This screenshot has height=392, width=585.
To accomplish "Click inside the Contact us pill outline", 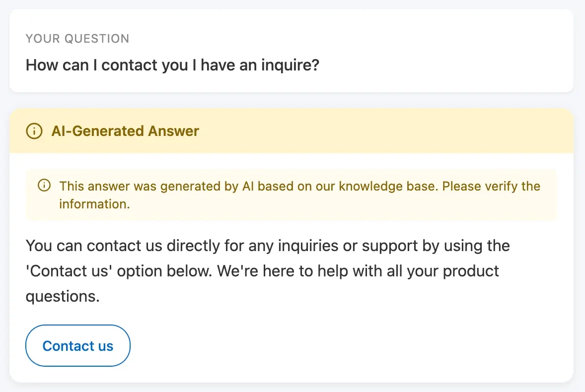I will pos(77,345).
